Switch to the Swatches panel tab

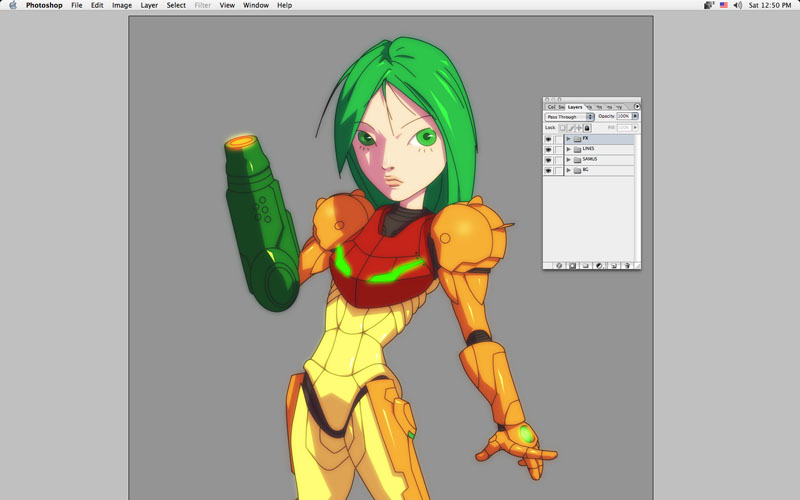click(561, 107)
